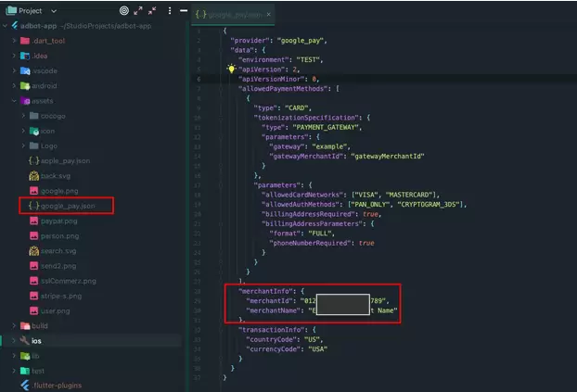The width and height of the screenshot is (577, 392).
Task: Select google_pay.json in the project tree
Action: tap(68, 206)
